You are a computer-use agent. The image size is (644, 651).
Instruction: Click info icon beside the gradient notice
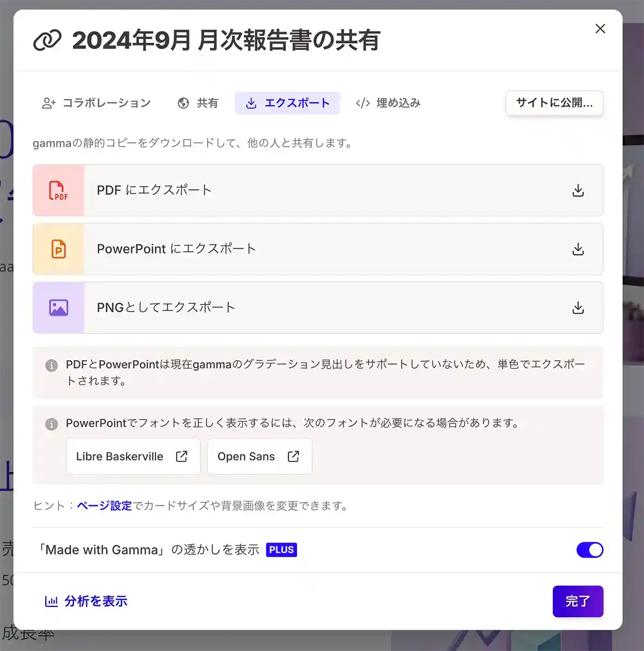tap(52, 365)
